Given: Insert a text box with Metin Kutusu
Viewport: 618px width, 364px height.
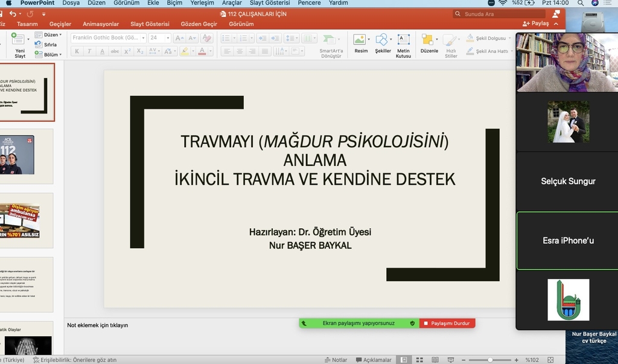Looking at the screenshot, I should click(x=403, y=43).
